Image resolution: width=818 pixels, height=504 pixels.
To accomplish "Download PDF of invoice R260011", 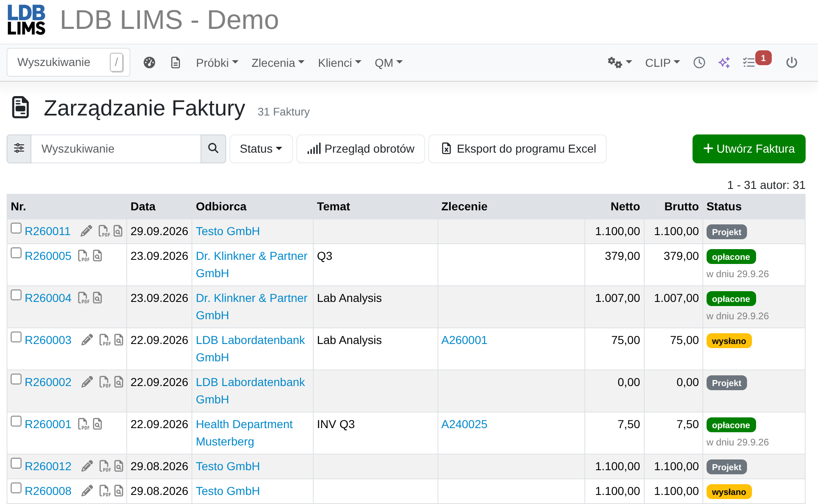I will 104,231.
